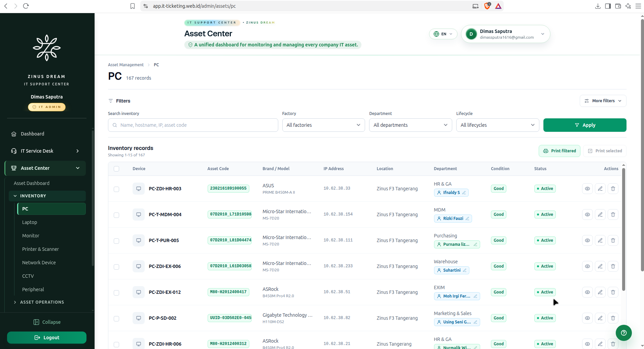Open Network Device inventory
644x349 pixels.
coord(39,263)
